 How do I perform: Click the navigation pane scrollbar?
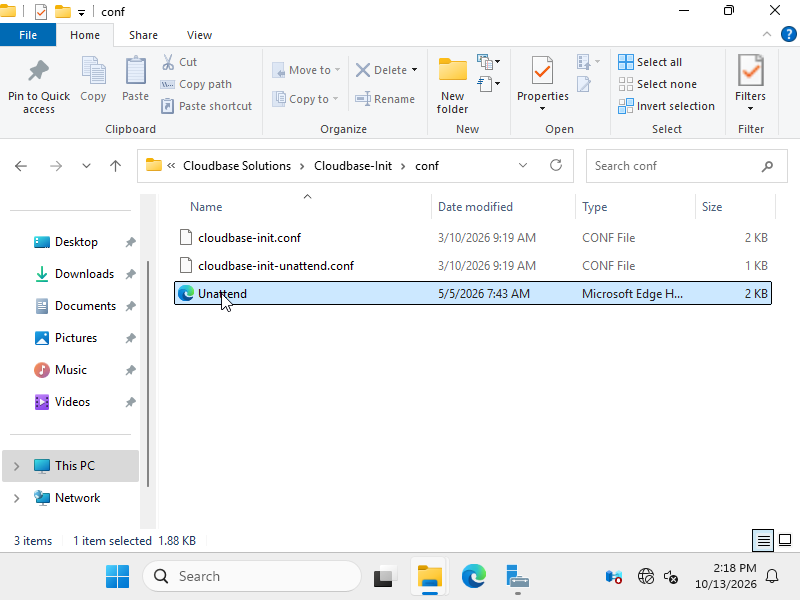148,372
